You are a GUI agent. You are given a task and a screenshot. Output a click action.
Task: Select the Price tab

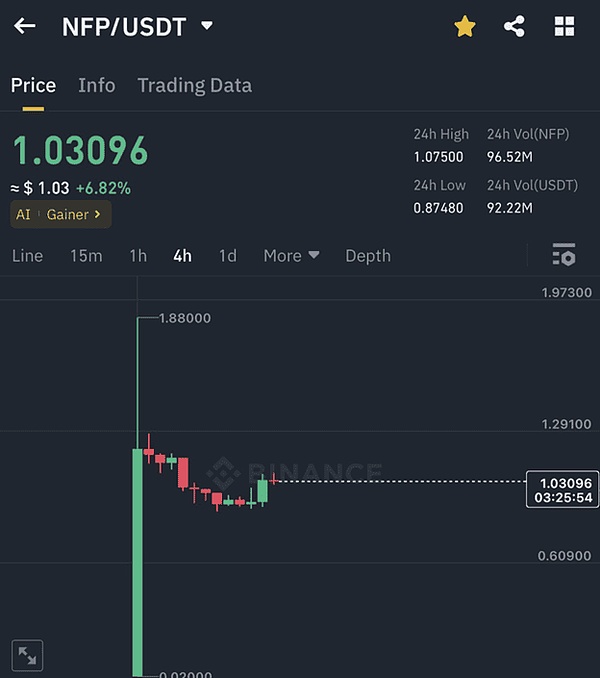point(33,86)
